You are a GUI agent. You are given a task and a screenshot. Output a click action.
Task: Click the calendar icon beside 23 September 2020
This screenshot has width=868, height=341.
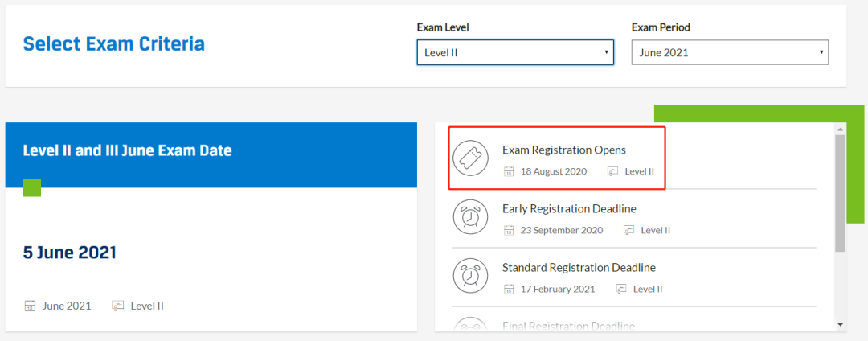tap(509, 230)
